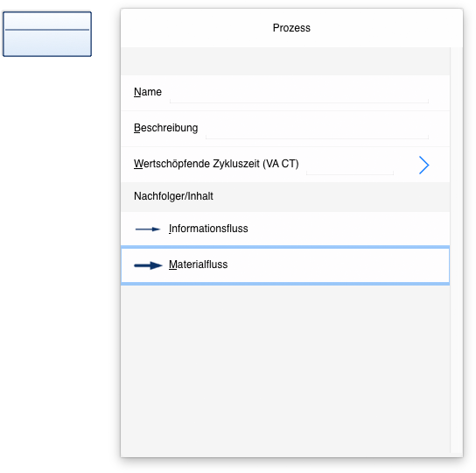Click the Beschreibung label
476x473 pixels.
pos(165,128)
